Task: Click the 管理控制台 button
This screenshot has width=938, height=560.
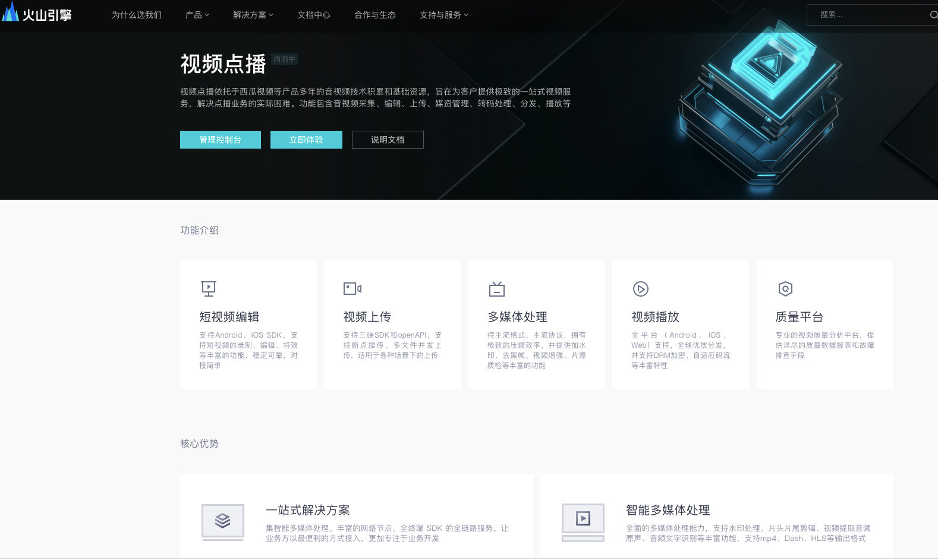Action: (221, 140)
